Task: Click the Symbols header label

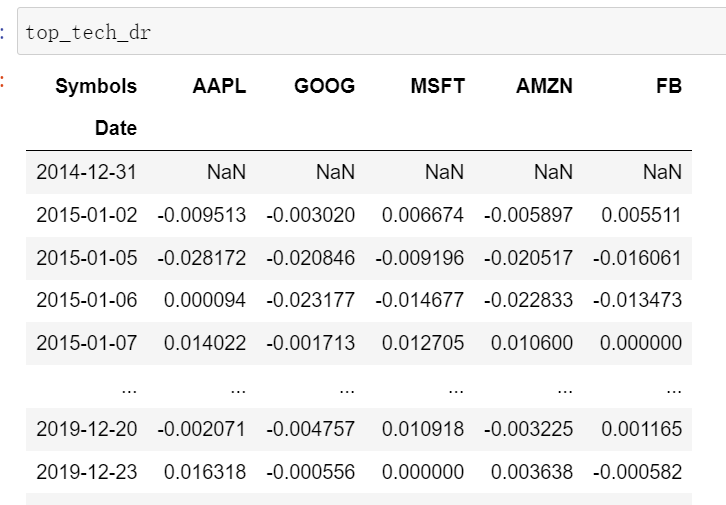Action: tap(96, 86)
